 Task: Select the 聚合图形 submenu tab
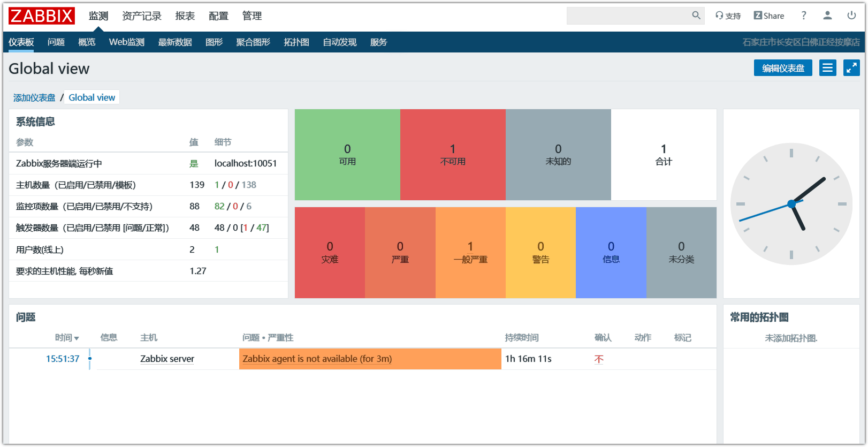point(253,42)
